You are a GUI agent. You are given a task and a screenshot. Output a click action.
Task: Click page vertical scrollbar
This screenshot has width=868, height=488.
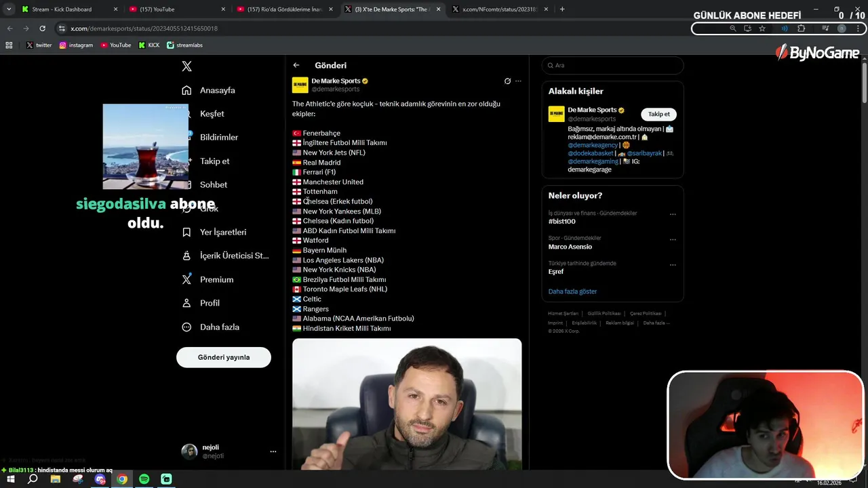point(864,81)
